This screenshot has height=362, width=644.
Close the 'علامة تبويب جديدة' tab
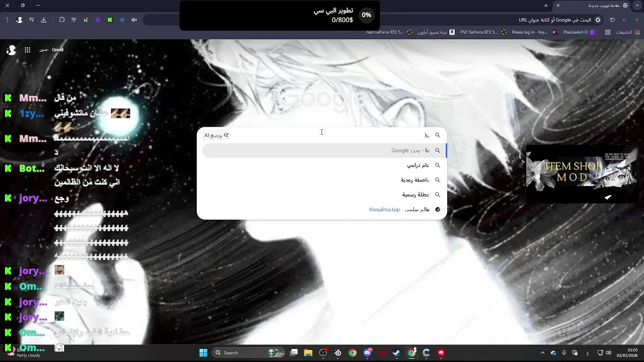click(x=557, y=5)
